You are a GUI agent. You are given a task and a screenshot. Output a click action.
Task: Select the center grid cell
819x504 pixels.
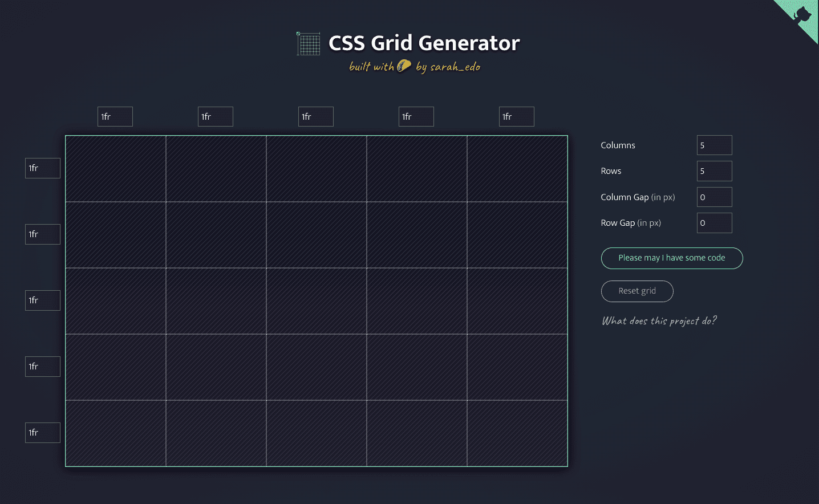[317, 301]
